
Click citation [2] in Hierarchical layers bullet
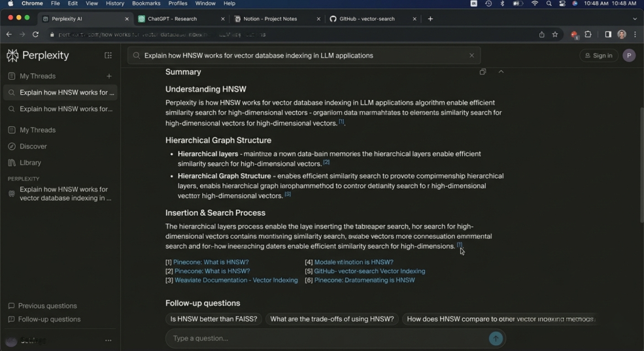click(x=326, y=162)
